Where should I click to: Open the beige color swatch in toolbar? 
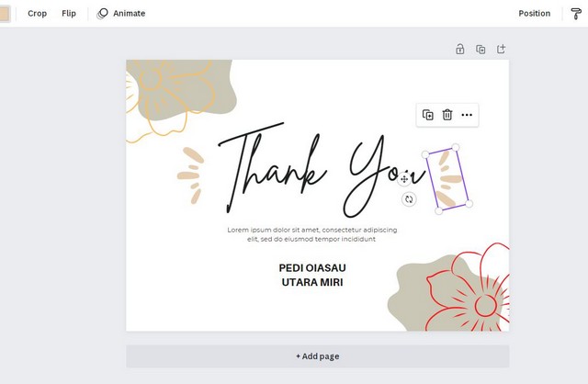pos(5,14)
